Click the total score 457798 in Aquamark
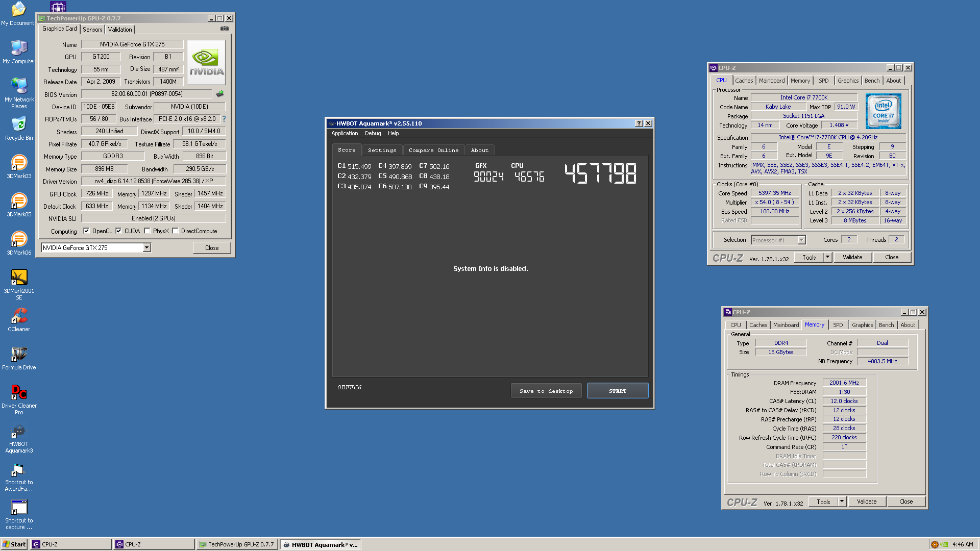 (600, 173)
